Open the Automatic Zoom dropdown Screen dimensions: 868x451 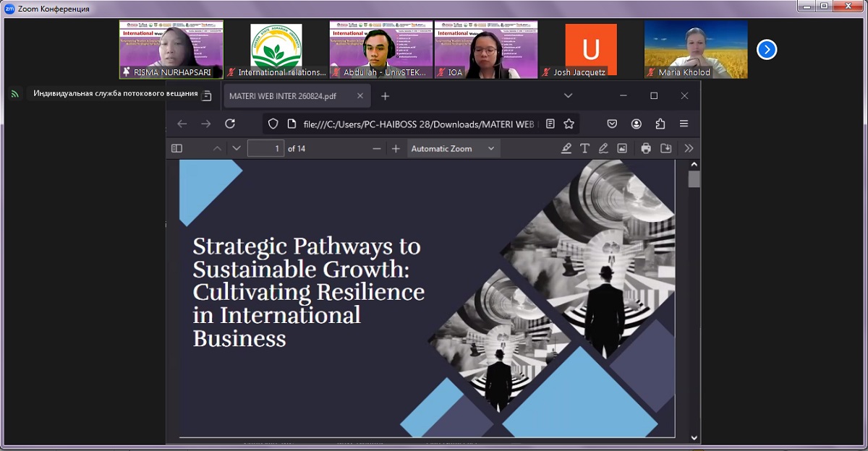coord(453,148)
